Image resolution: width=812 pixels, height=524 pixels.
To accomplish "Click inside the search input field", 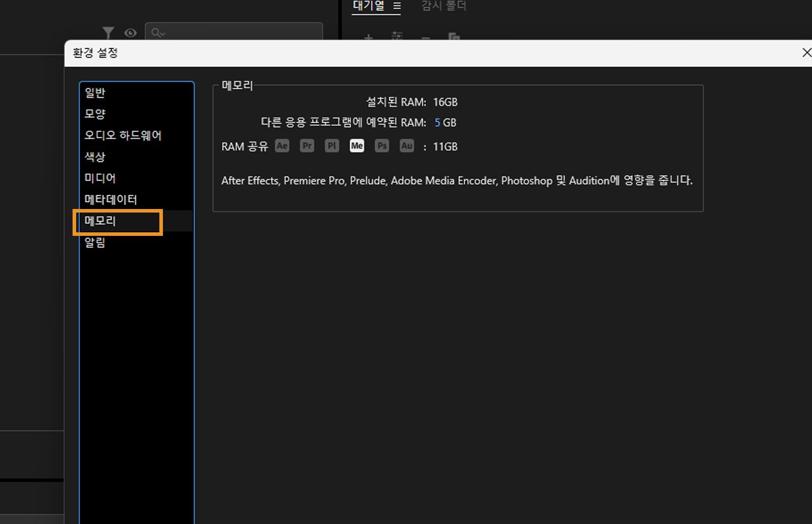I will coord(233,32).
